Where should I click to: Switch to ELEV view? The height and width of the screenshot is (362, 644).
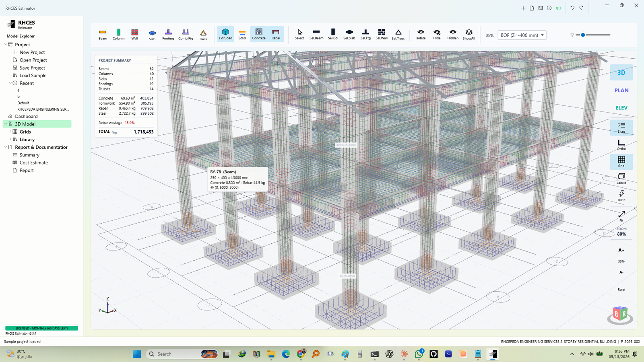(621, 108)
